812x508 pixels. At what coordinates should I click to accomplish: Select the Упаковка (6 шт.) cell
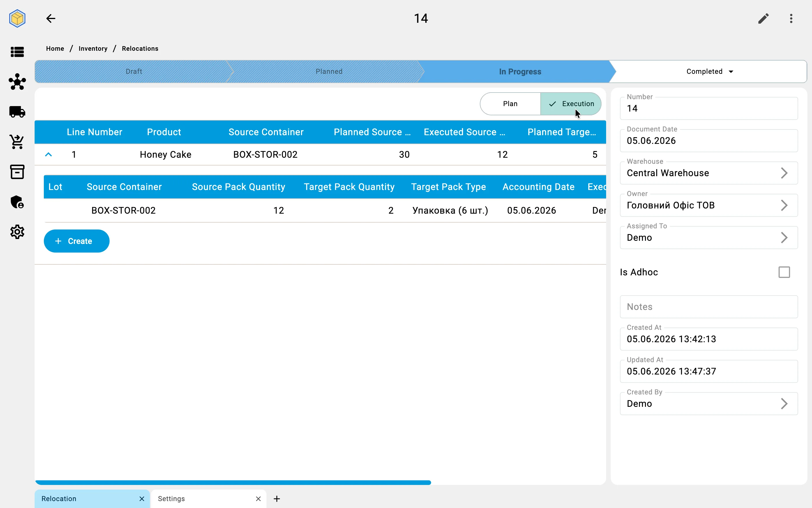(450, 210)
